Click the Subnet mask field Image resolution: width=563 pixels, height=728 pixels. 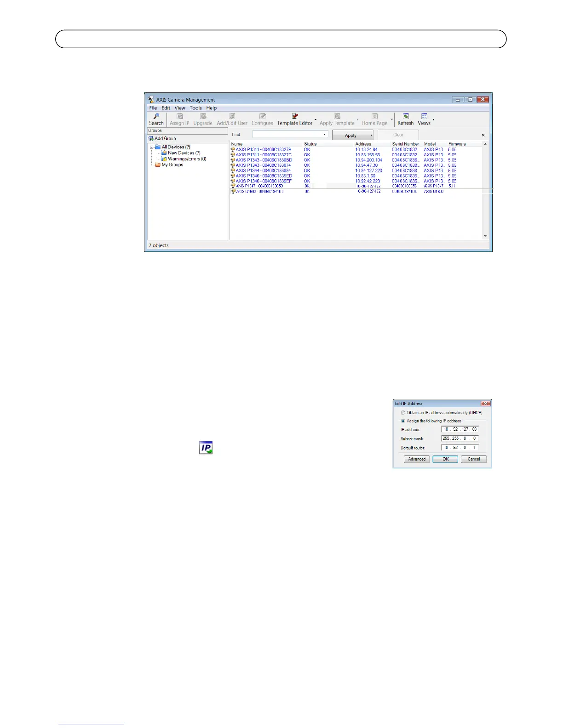(460, 438)
